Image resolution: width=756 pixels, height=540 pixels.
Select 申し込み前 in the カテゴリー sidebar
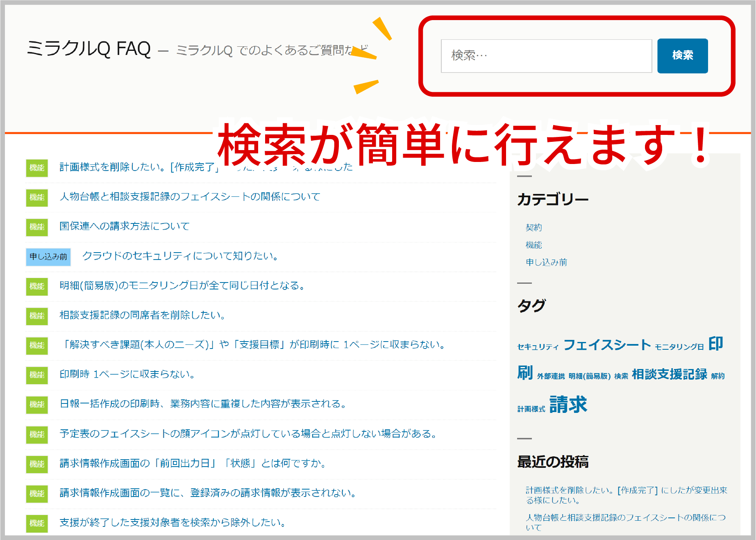click(546, 262)
